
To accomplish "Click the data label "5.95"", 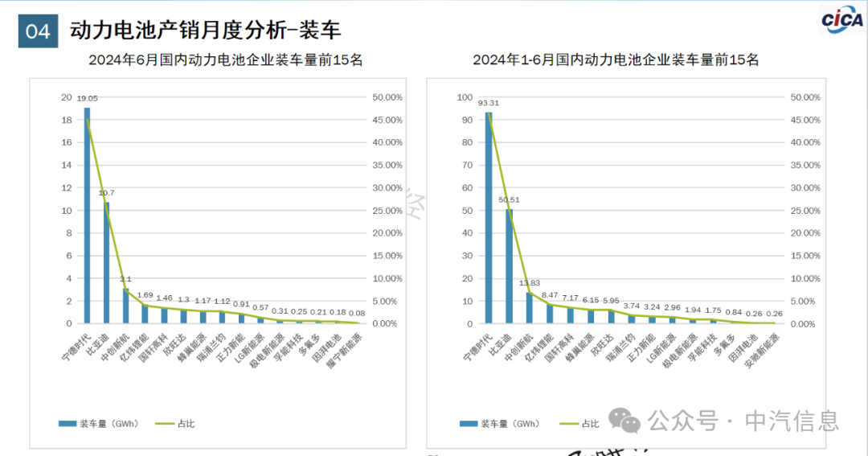I will click(611, 301).
